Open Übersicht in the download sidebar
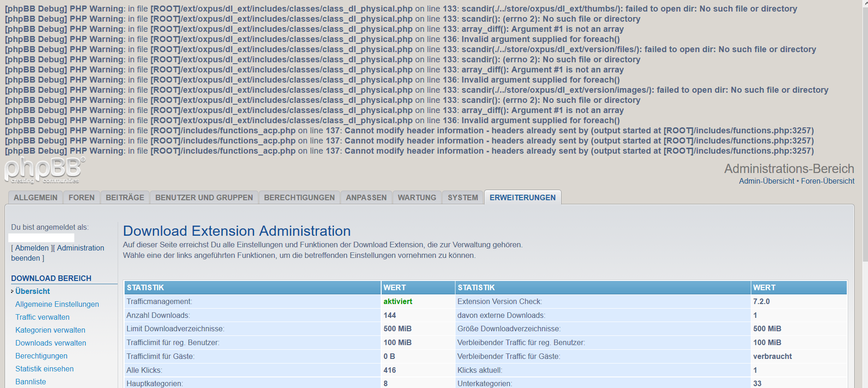The image size is (868, 388). 33,292
